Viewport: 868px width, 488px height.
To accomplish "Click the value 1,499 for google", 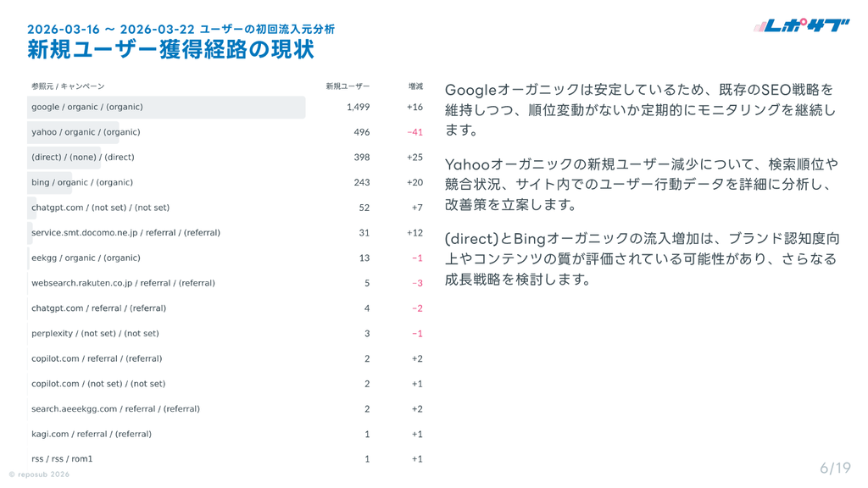I will tap(359, 108).
